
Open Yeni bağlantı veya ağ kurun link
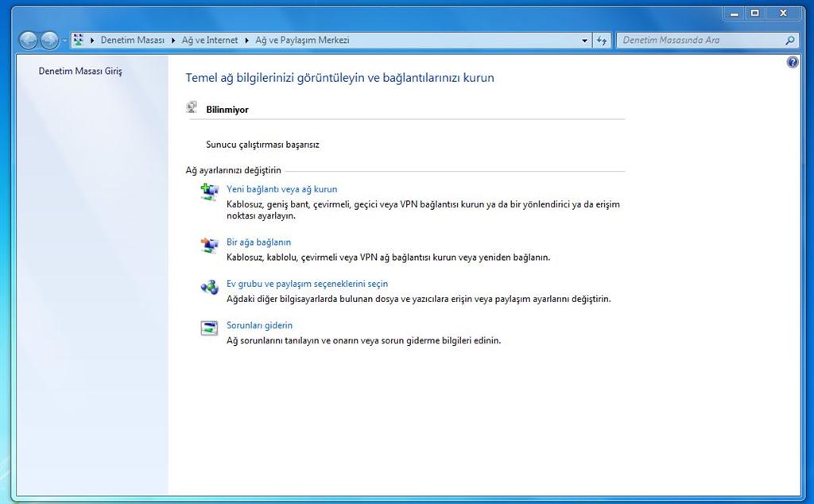[282, 189]
